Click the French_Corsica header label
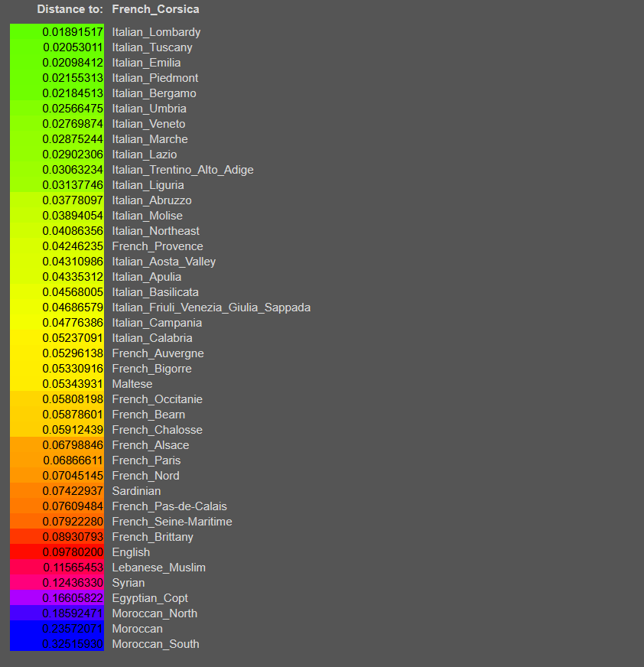644x667 pixels. click(x=155, y=9)
